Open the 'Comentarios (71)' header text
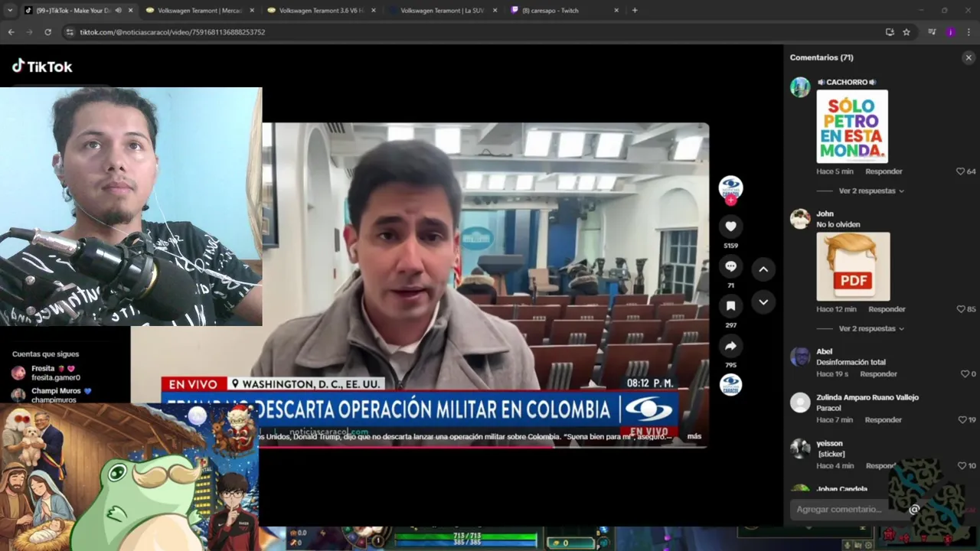 point(822,57)
